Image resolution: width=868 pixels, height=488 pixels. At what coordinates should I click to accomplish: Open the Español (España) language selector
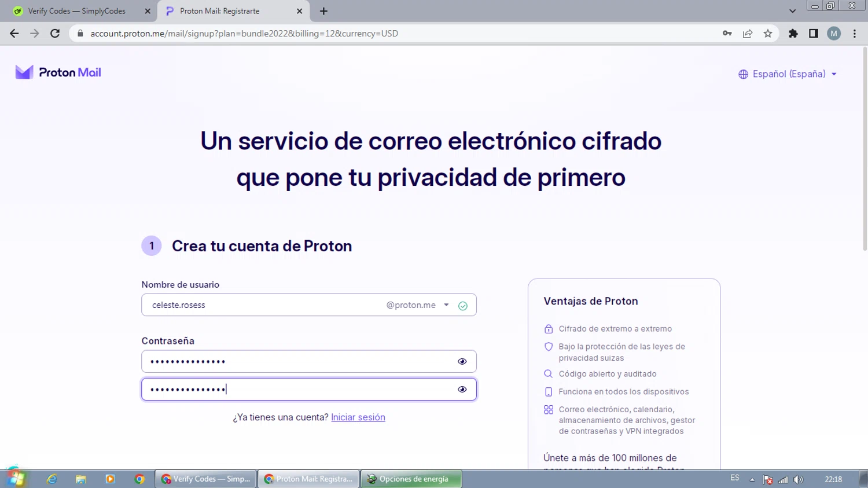click(x=788, y=74)
